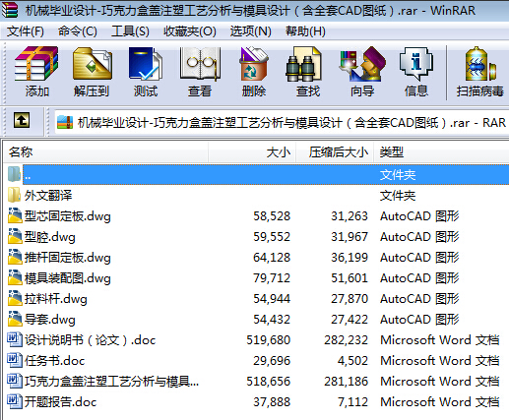Open the 命令(C) menu
Viewport: 509px width, 420px height.
pos(78,31)
